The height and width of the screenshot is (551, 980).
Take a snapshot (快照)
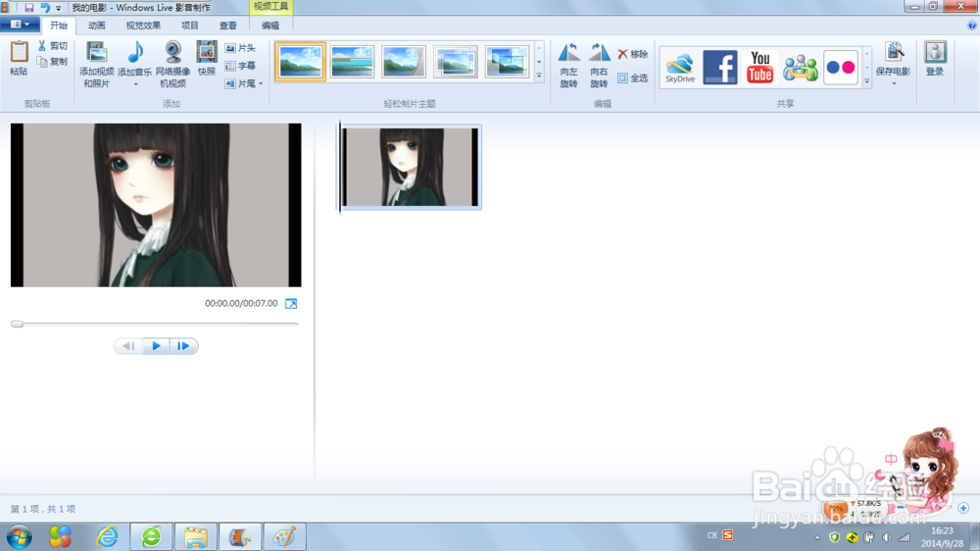coord(206,59)
